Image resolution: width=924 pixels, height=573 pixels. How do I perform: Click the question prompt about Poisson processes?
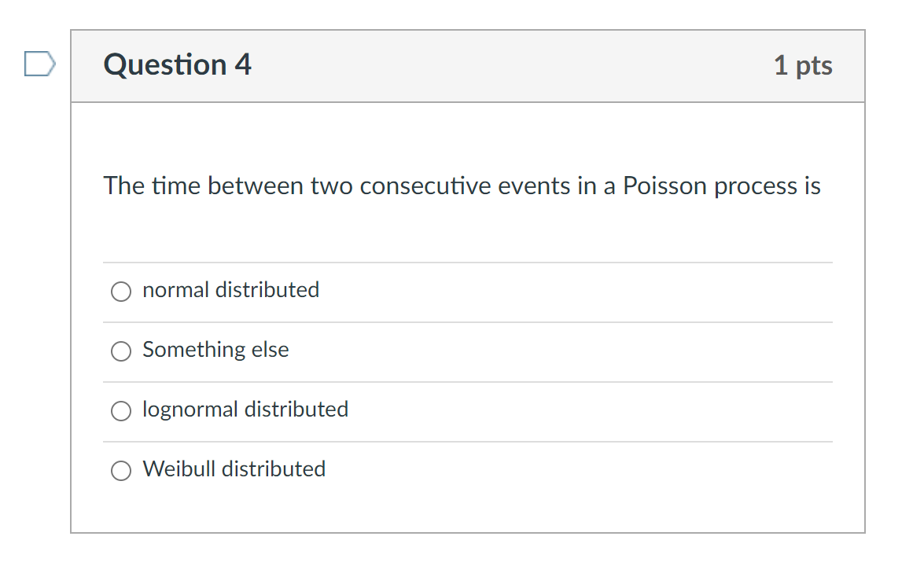(x=462, y=185)
